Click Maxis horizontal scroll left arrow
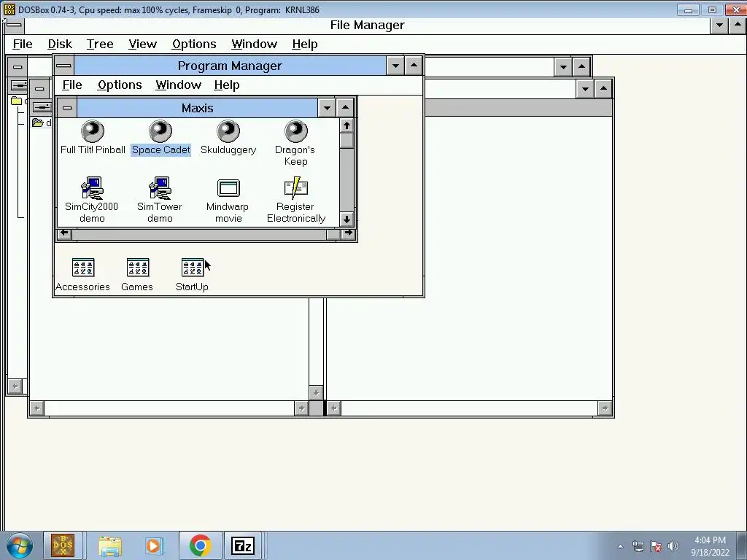 coord(64,233)
